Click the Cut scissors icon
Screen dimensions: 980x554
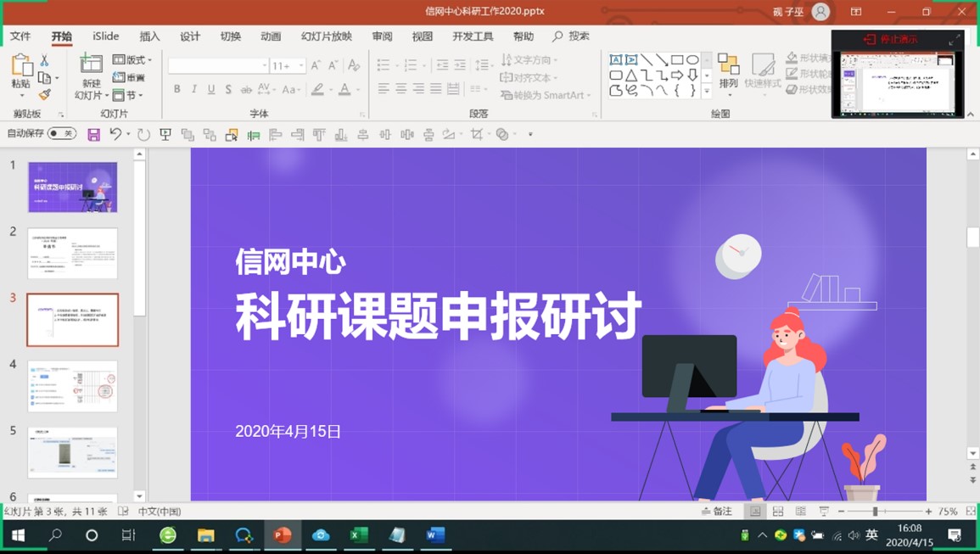point(45,60)
